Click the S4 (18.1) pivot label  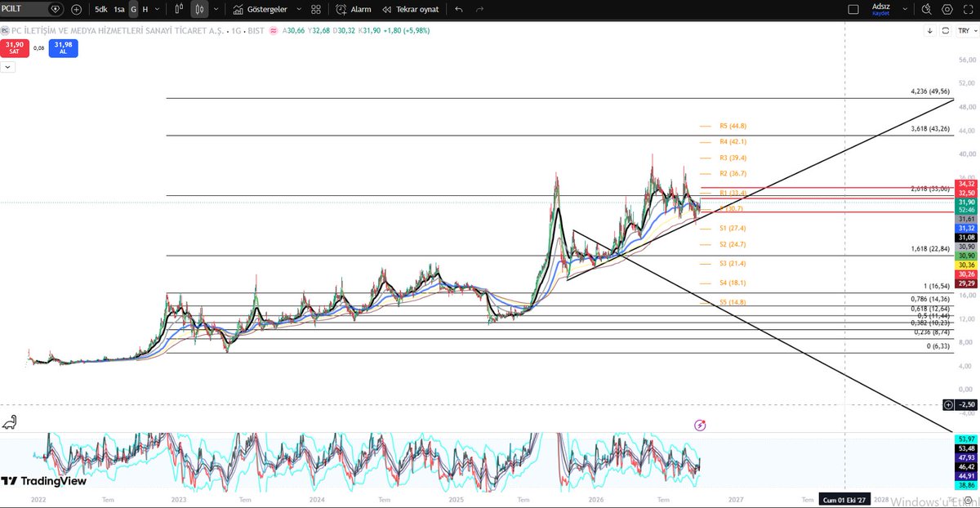733,283
